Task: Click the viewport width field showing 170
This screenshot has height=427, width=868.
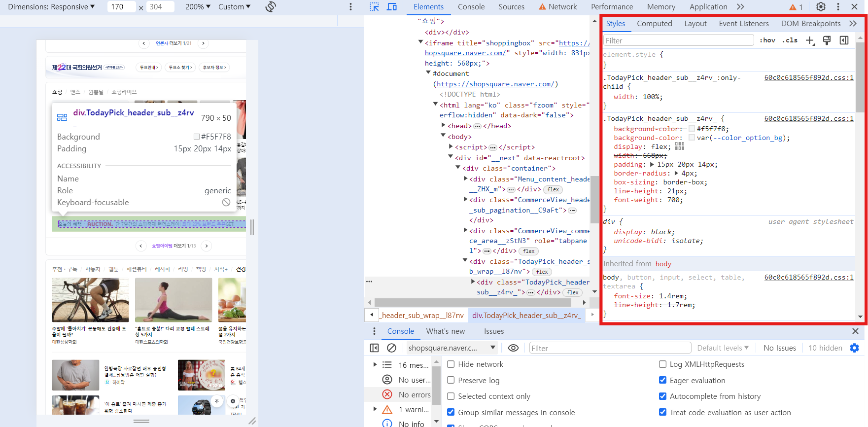Action: (x=121, y=7)
